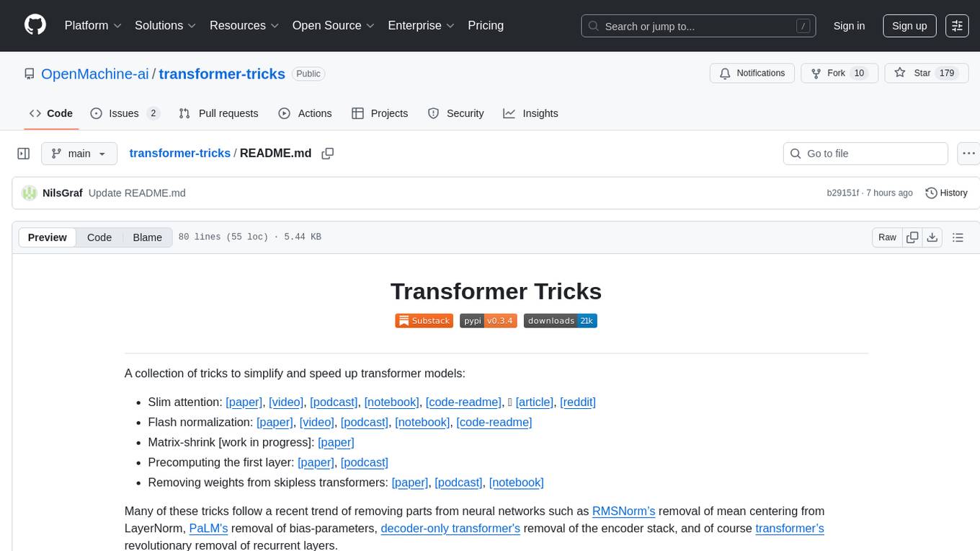This screenshot has height=551, width=980.
Task: Copy the README.md file path icon
Action: pyautogui.click(x=328, y=154)
